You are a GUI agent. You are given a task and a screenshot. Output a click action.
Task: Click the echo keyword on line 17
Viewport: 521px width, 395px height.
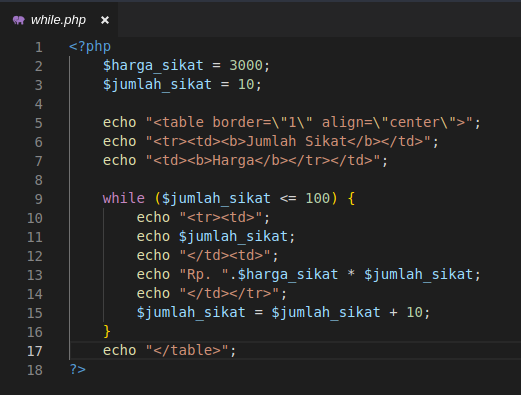(x=119, y=350)
